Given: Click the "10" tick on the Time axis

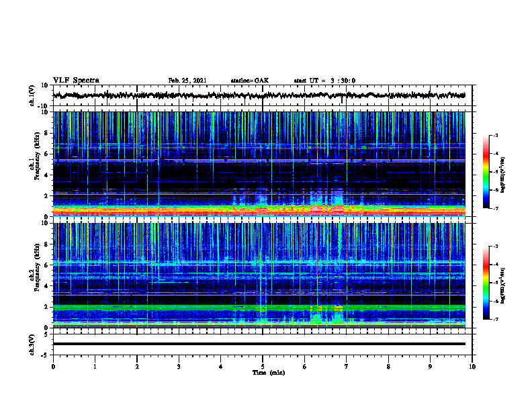Looking at the screenshot, I should coord(472,367).
